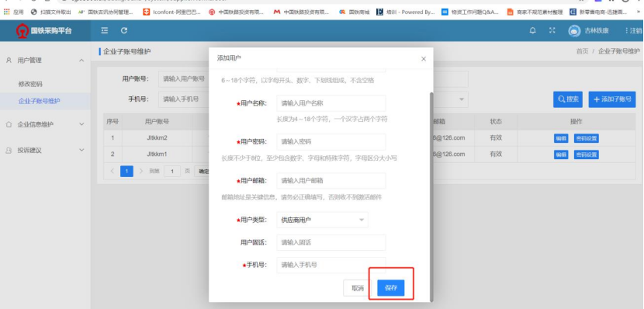Click table cell Jltkkm1
The width and height of the screenshot is (644, 309).
click(x=157, y=154)
